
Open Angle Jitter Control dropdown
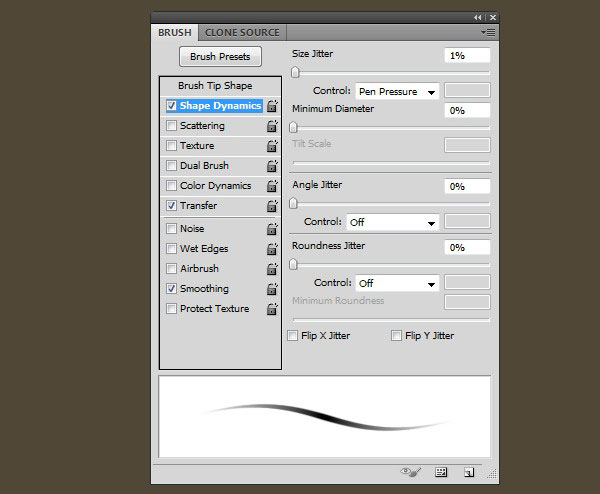(x=393, y=222)
